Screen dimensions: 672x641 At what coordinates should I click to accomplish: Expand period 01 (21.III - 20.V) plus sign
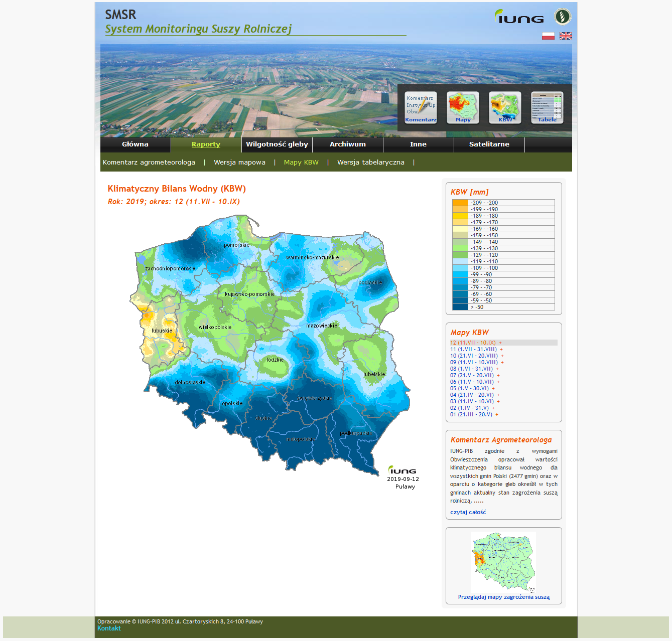click(x=497, y=415)
